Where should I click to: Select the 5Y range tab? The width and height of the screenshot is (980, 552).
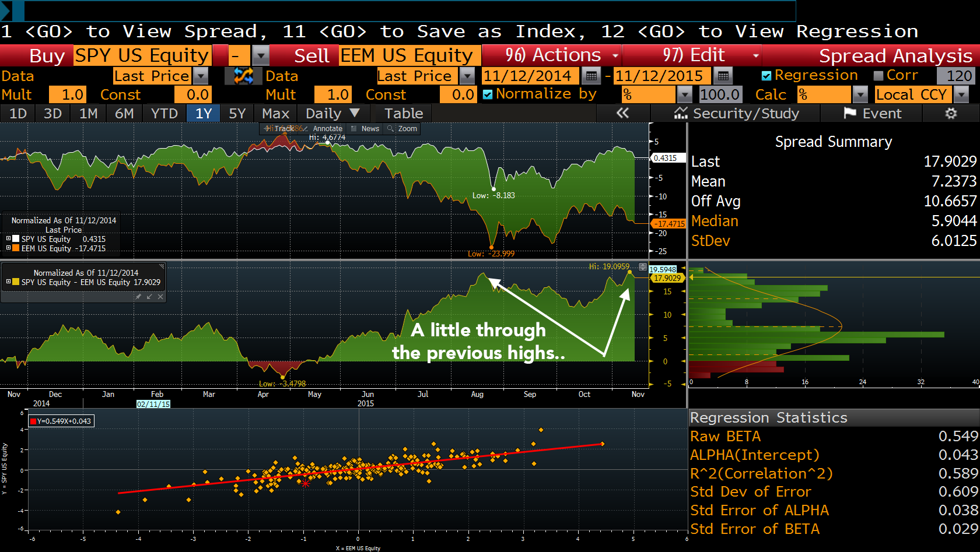(x=237, y=114)
